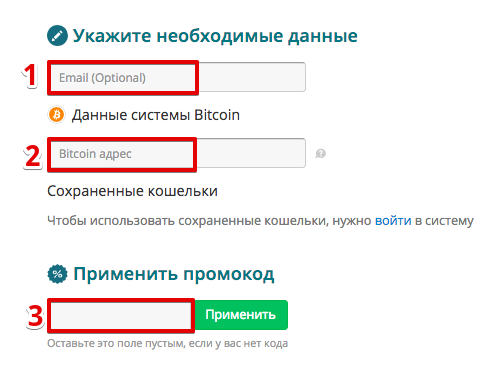The image size is (485, 377).
Task: Open the help question mark next to Bitcoin address
Action: 320,154
